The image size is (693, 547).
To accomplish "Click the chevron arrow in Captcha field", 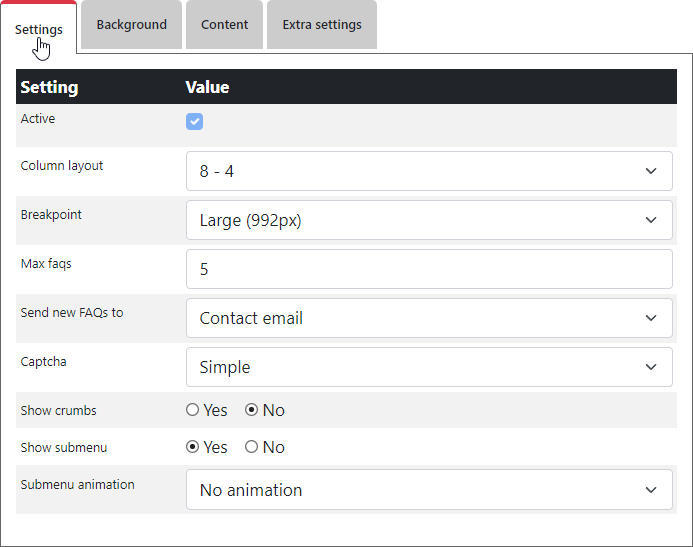I will [x=651, y=367].
